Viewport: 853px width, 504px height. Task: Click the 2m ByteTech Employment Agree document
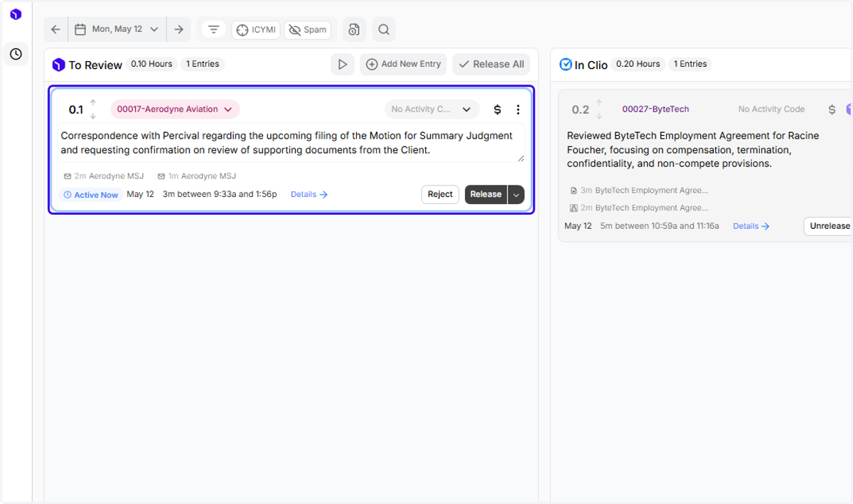[x=639, y=208]
